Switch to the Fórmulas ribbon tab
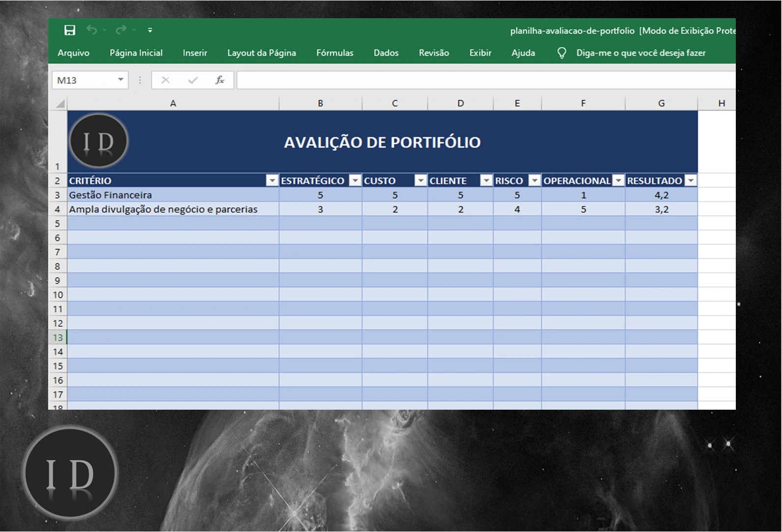Viewport: 782px width, 532px height. point(335,53)
